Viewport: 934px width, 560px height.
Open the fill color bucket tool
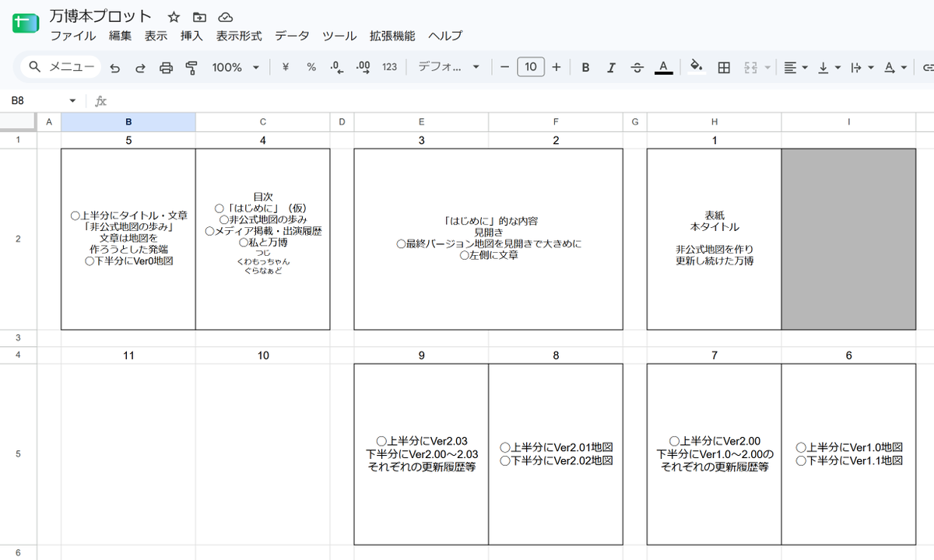pos(697,67)
